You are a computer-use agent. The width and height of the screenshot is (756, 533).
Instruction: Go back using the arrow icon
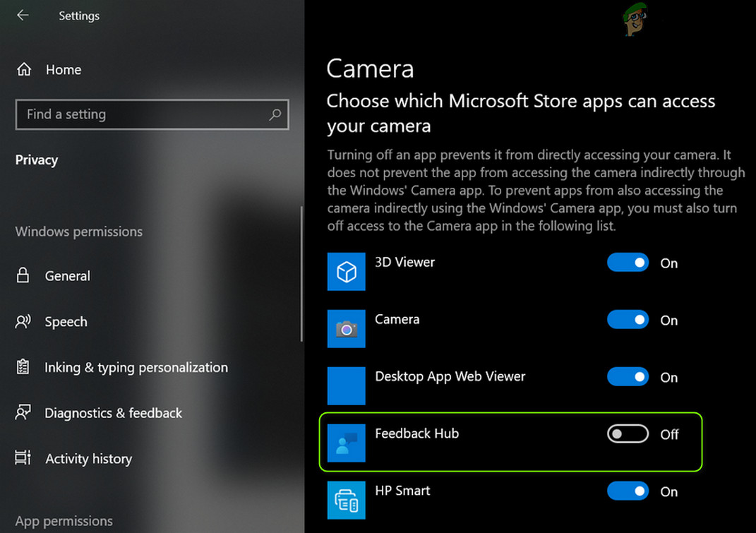pos(23,16)
